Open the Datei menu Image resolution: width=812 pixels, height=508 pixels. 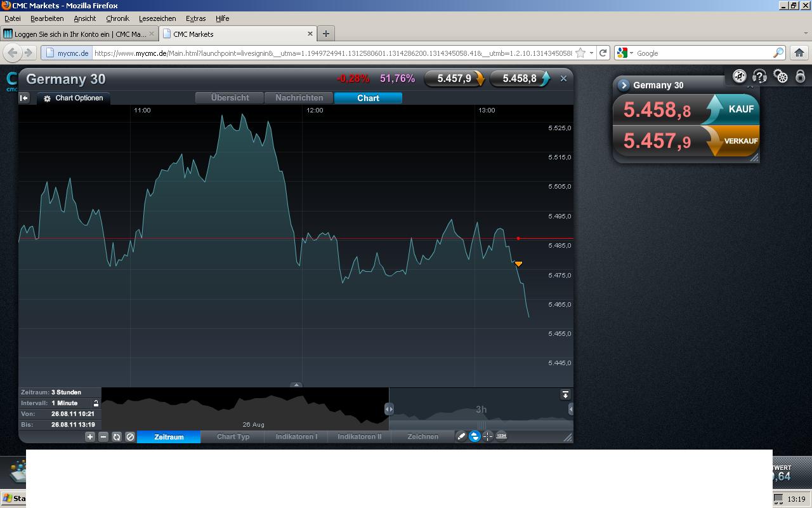[13, 18]
